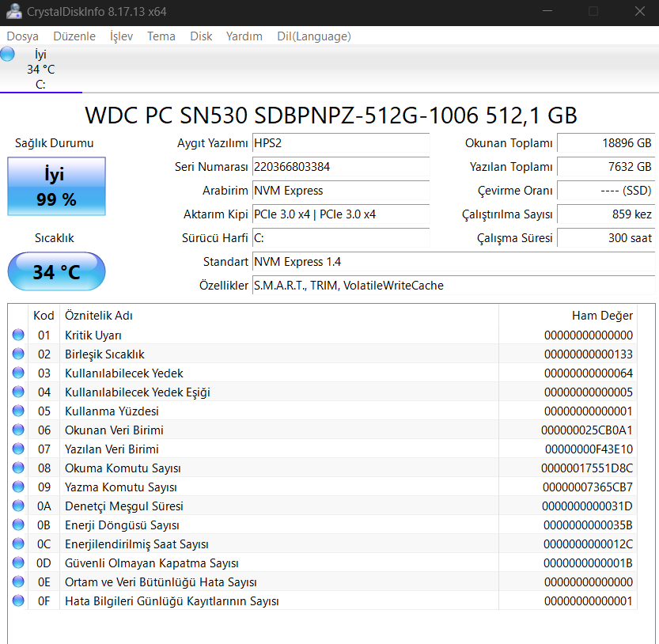The width and height of the screenshot is (659, 644).
Task: Click the İyi 99 % health status button
Action: [56, 186]
